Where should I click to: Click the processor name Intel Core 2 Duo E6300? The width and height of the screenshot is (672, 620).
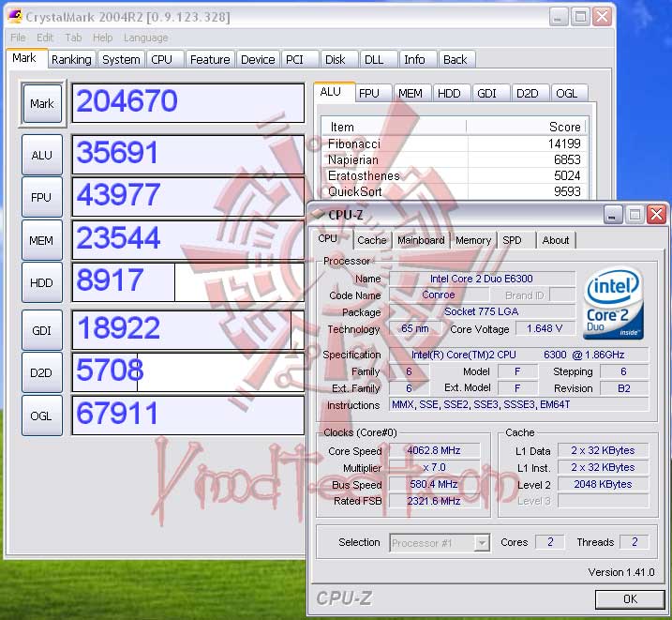tap(482, 279)
